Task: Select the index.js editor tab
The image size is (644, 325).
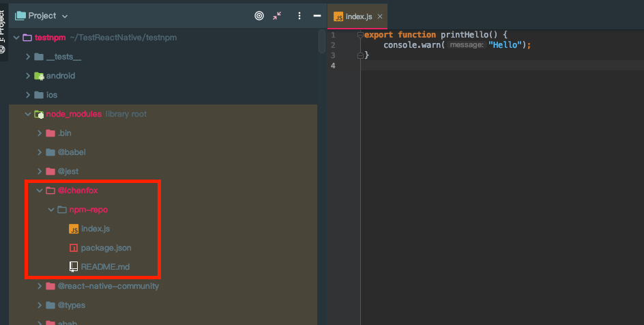Action: click(x=357, y=16)
